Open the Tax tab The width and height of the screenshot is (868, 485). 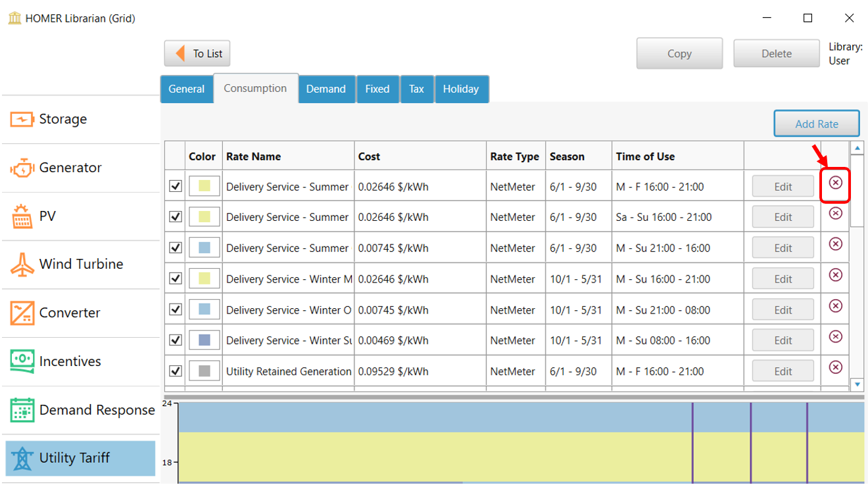click(417, 89)
